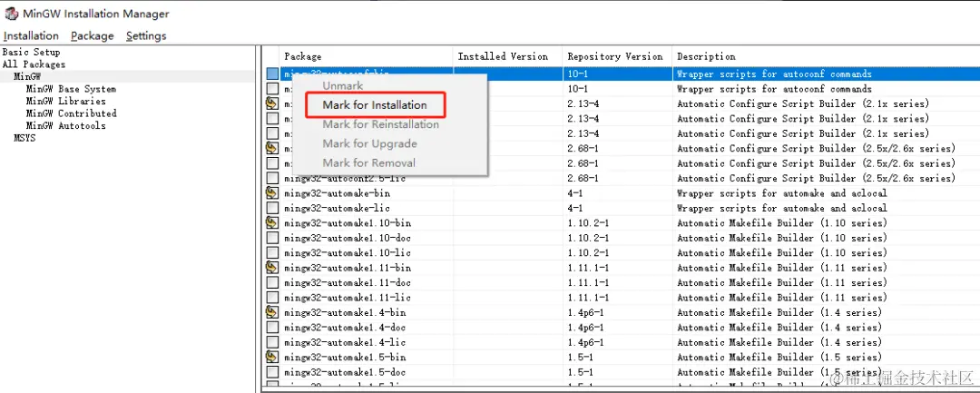
Task: Click the marked package icon among 2.68-1 rows
Action: 272,148
